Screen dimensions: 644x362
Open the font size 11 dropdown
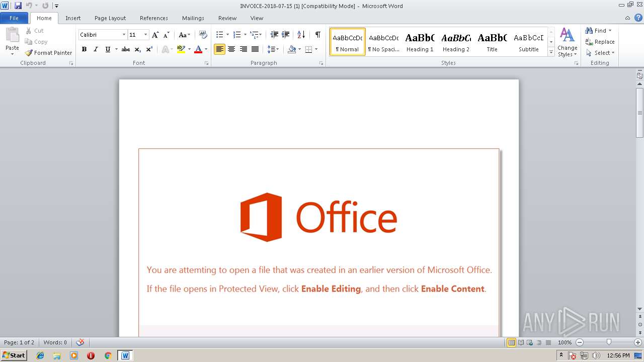(146, 35)
